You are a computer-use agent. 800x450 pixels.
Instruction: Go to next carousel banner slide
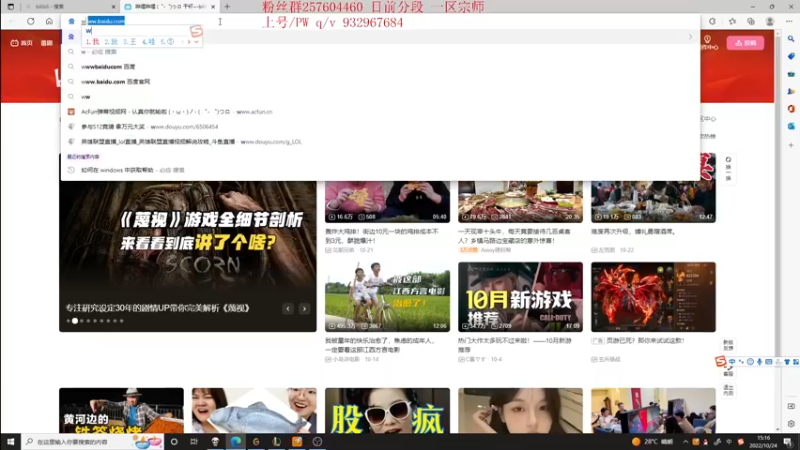click(x=304, y=309)
